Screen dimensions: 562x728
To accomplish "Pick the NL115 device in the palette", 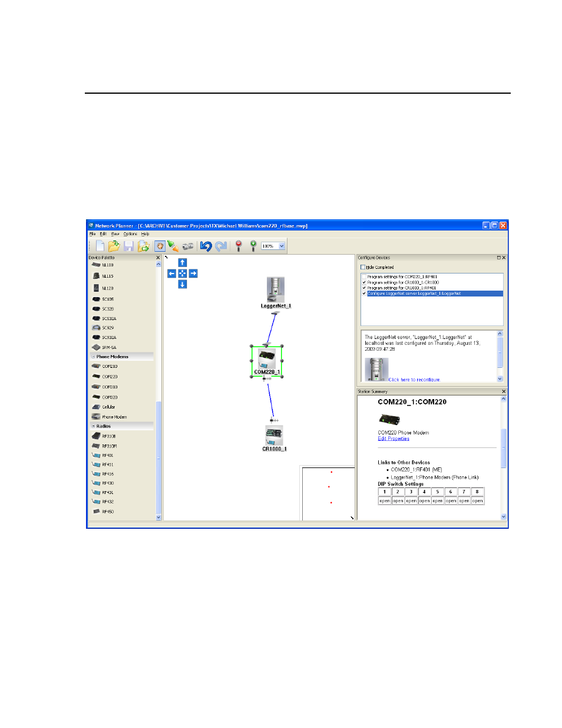I will click(x=103, y=276).
